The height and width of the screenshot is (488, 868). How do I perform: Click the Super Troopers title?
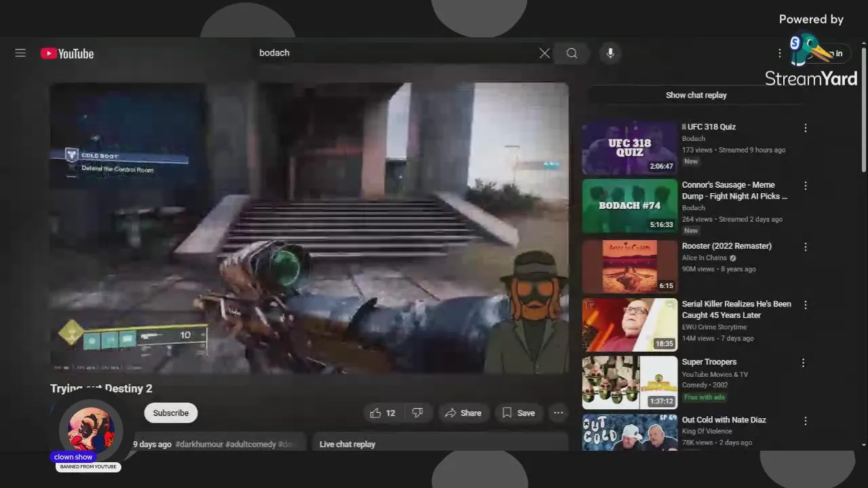tap(709, 362)
